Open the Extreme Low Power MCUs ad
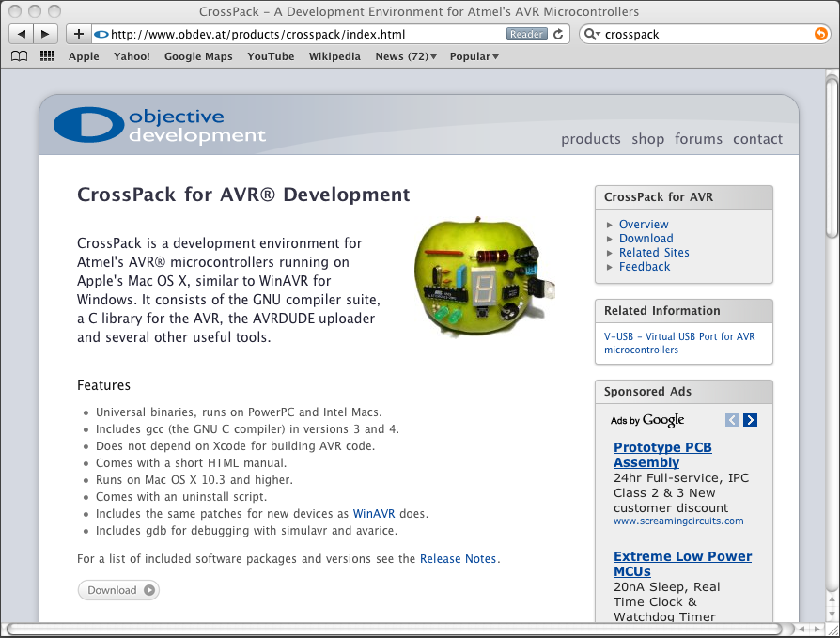This screenshot has height=638, width=840. tap(682, 564)
